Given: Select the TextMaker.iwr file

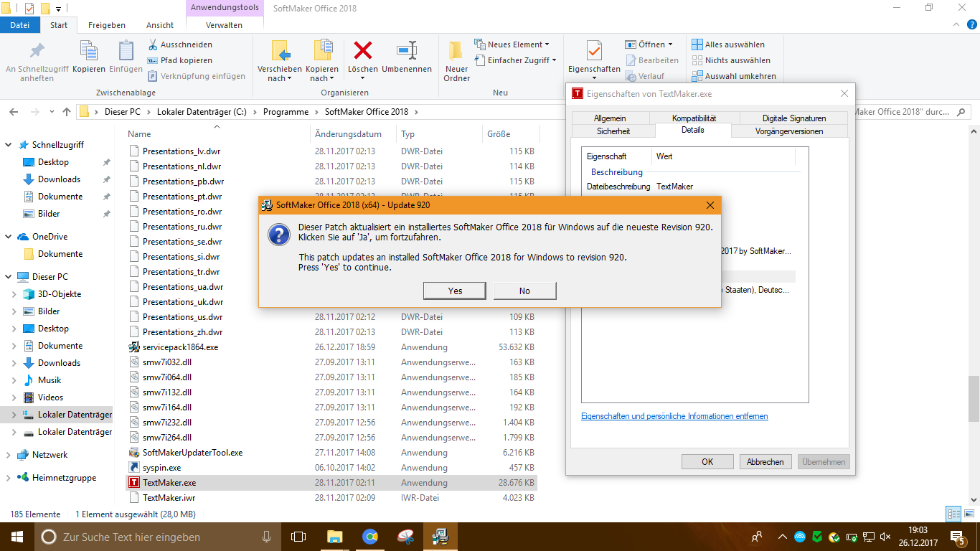Looking at the screenshot, I should 169,497.
